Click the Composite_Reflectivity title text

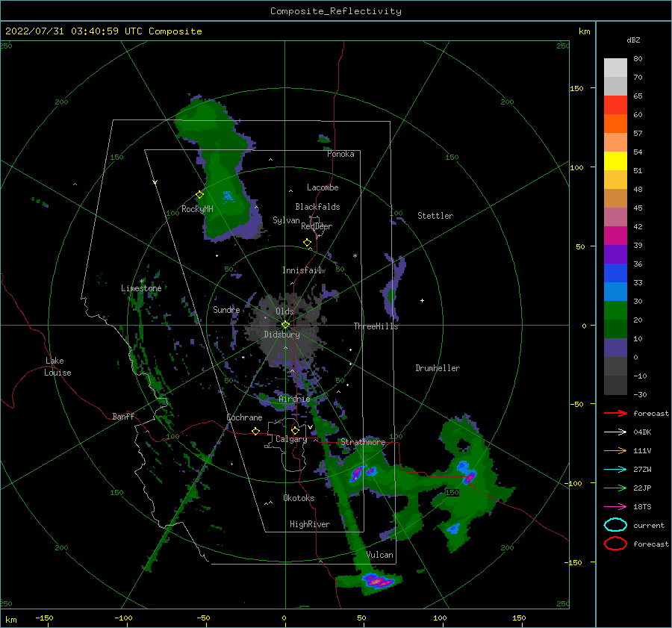(x=335, y=11)
